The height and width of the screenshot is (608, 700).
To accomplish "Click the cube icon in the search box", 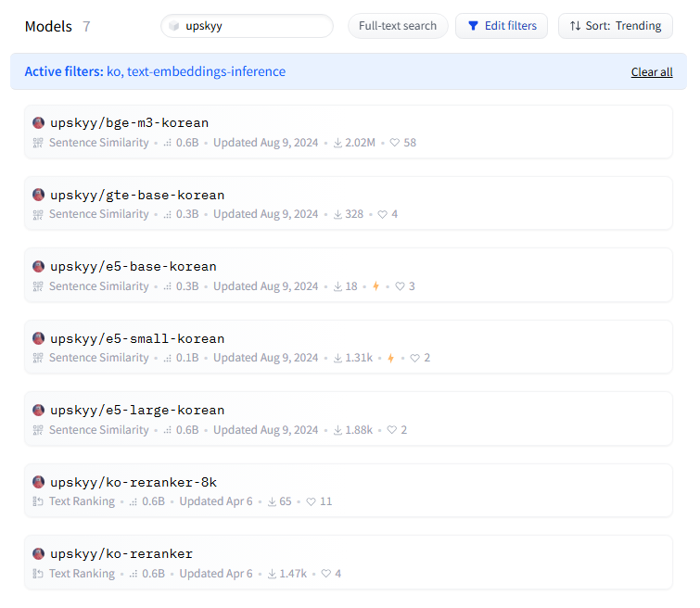I will coord(174,26).
